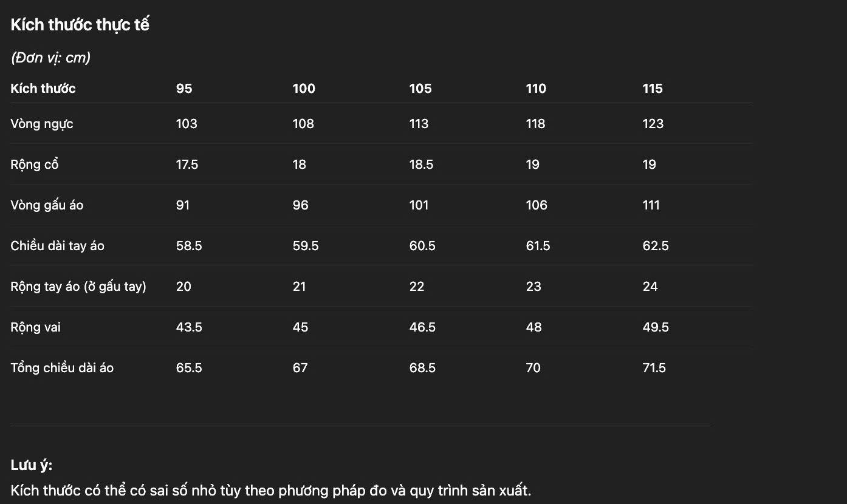
Task: Select the size 110 column header
Action: (x=536, y=89)
